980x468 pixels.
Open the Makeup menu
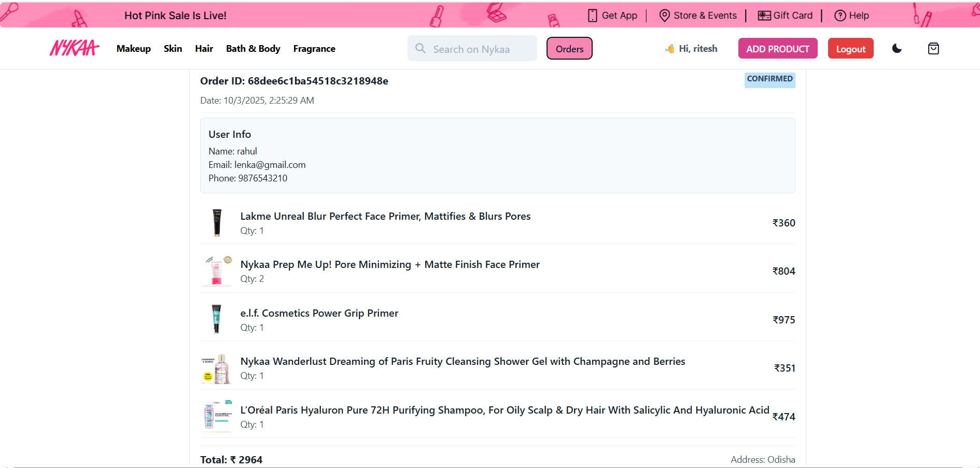134,49
